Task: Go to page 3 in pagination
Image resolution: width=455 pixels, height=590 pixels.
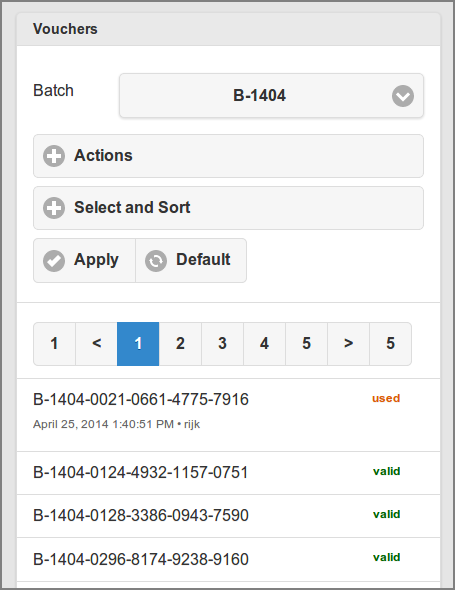Action: [222, 344]
